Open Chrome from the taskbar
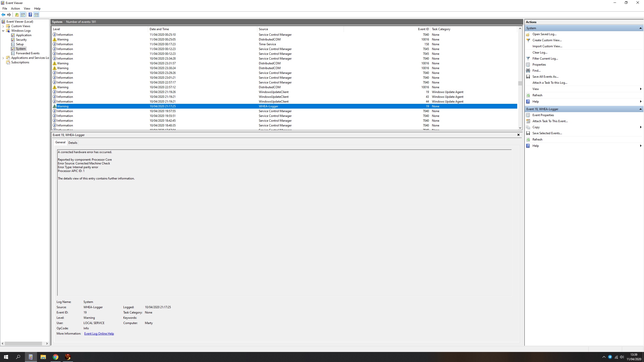 (56, 357)
